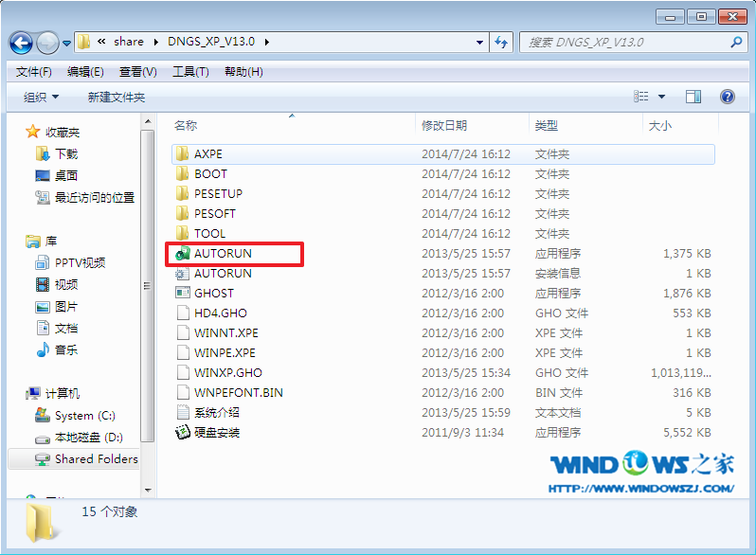
Task: Select the WINXP.GHO file
Action: pyautogui.click(x=227, y=373)
